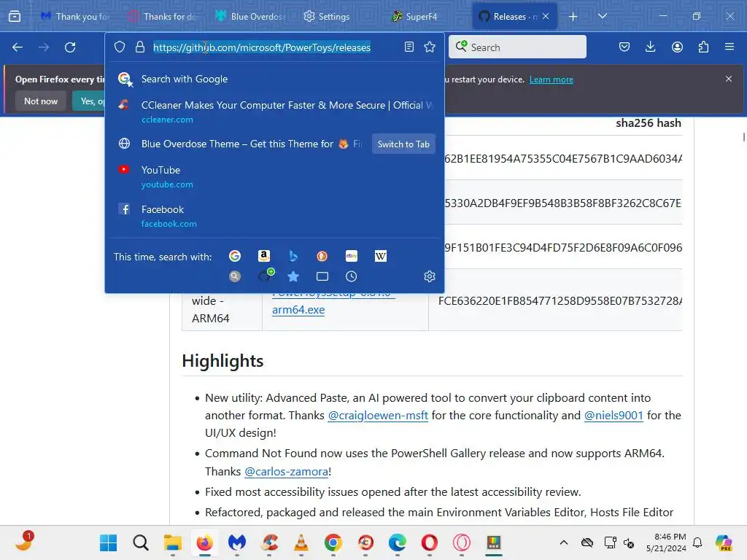Open the Extensions puzzle icon
747x560 pixels.
tap(703, 47)
